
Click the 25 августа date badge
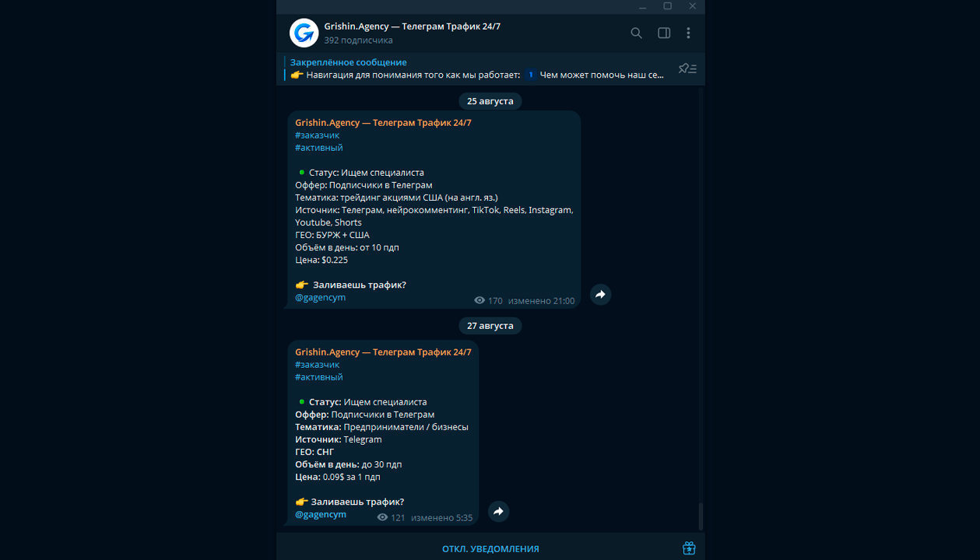point(490,101)
